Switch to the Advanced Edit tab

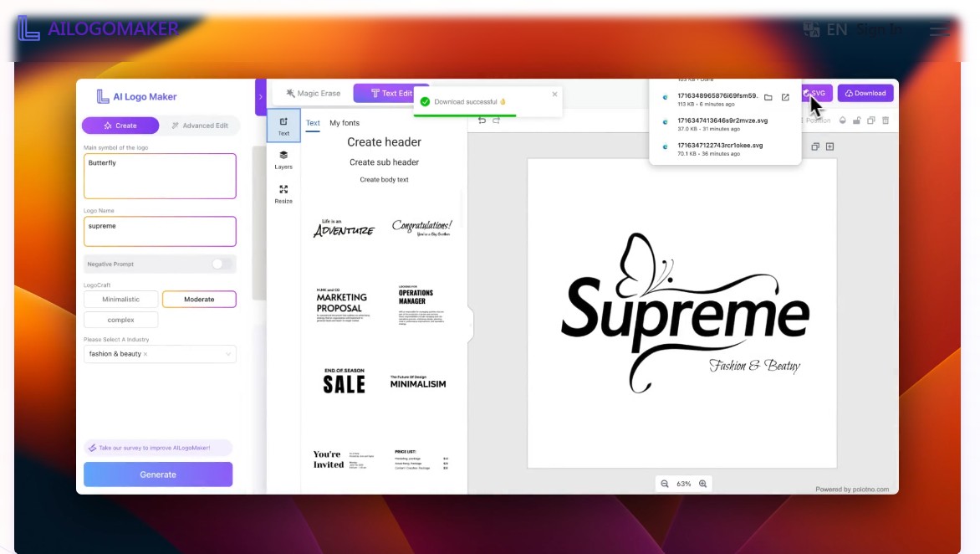click(199, 126)
